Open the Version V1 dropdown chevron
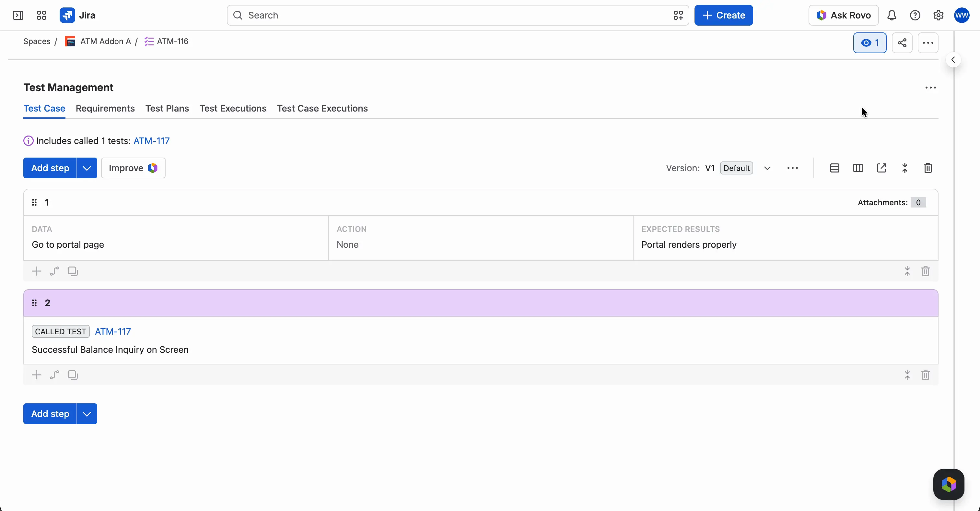 coord(767,168)
